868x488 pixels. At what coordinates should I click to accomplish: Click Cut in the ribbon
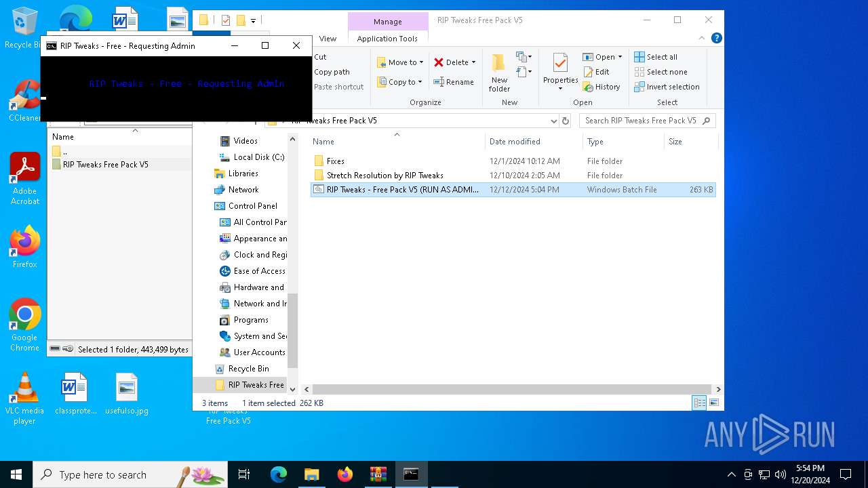320,57
